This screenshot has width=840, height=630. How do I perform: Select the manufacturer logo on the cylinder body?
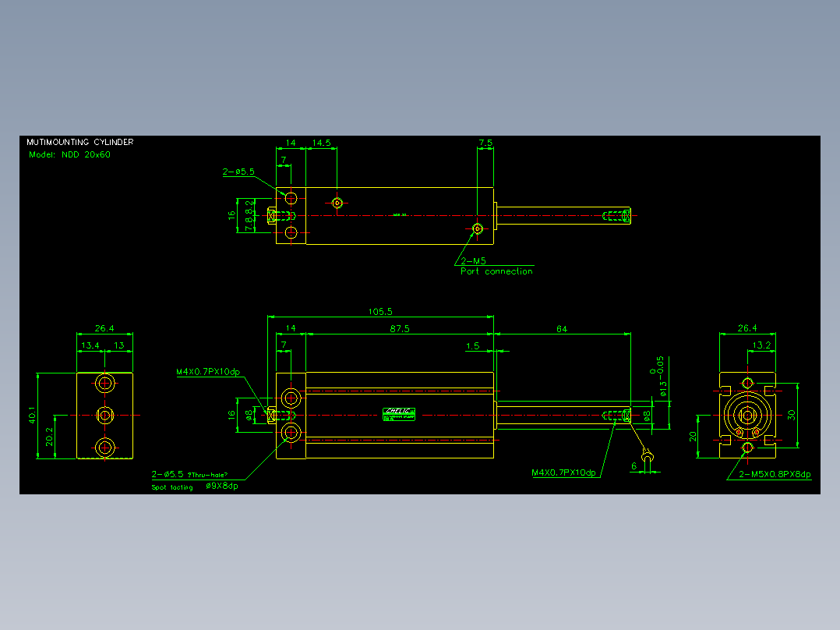(x=399, y=414)
